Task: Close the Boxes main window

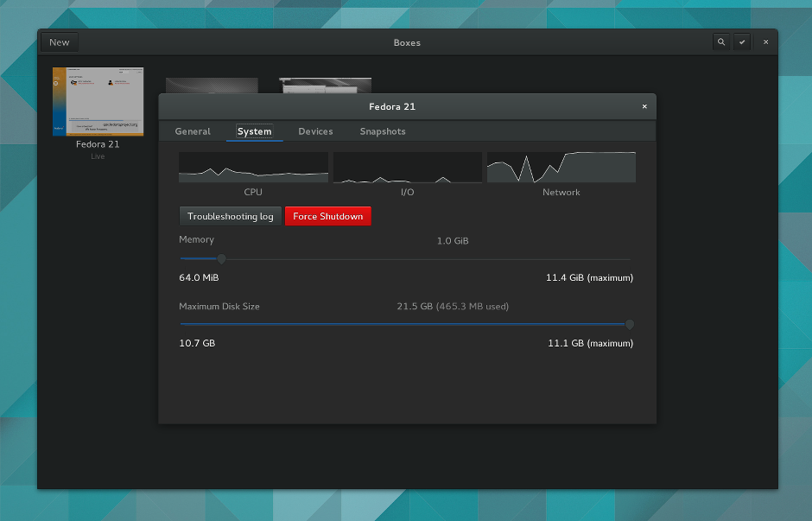Action: [766, 42]
